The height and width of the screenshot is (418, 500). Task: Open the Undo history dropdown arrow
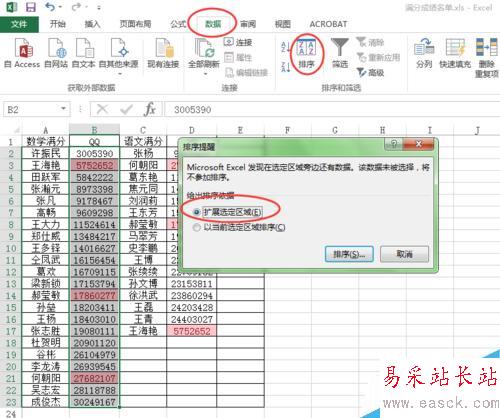pos(60,7)
